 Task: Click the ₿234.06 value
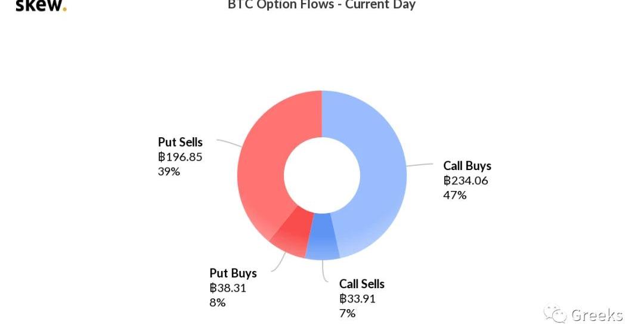(x=466, y=181)
